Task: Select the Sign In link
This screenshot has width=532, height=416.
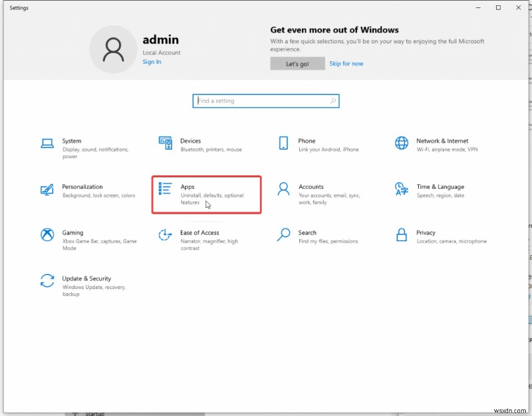Action: (152, 61)
